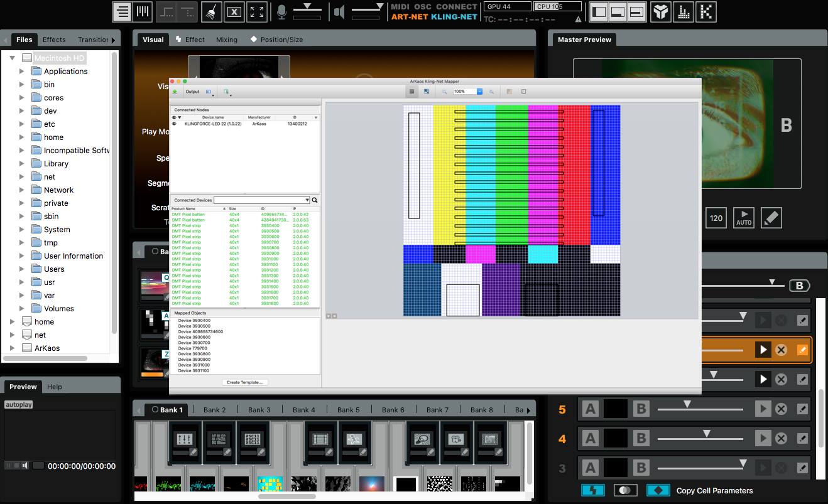The width and height of the screenshot is (828, 504).
Task: Open the 100% zoom dropdown in Mapper
Action: (x=479, y=92)
